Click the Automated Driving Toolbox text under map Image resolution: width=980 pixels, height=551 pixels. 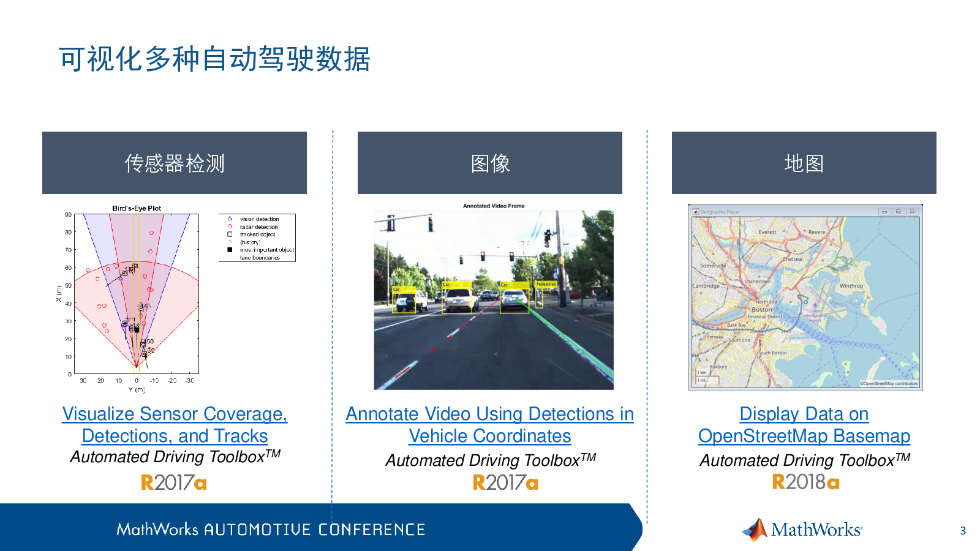point(804,460)
